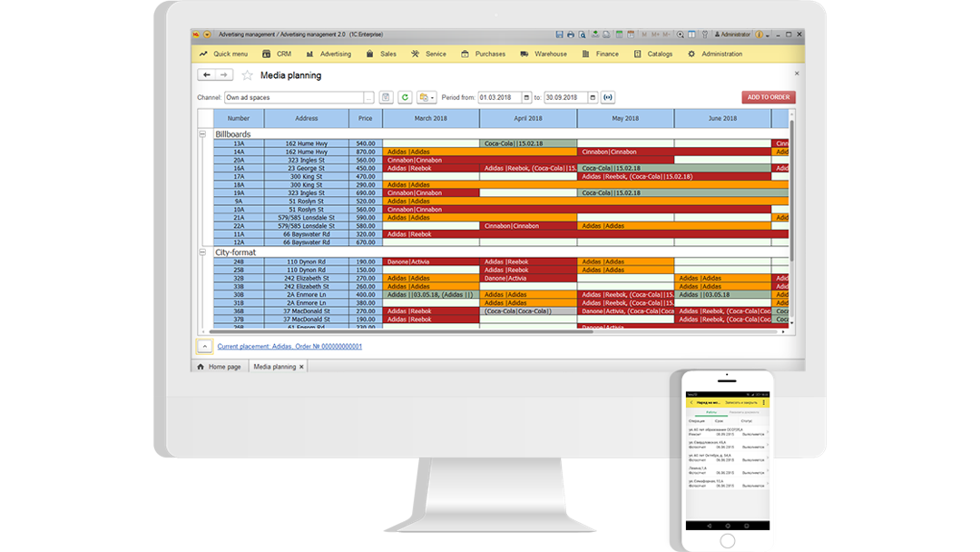This screenshot has height=552, width=980.
Task: Close the Media planning tab
Action: (301, 367)
